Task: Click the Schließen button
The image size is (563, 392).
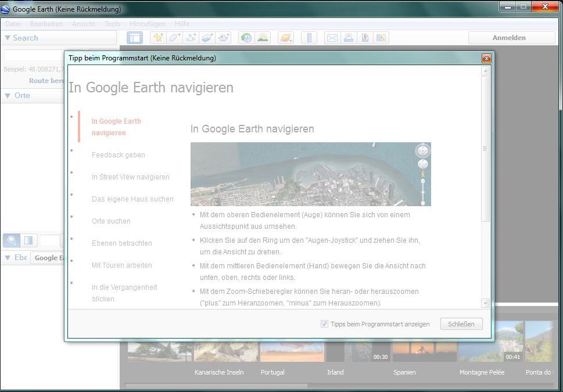Action: (x=461, y=324)
